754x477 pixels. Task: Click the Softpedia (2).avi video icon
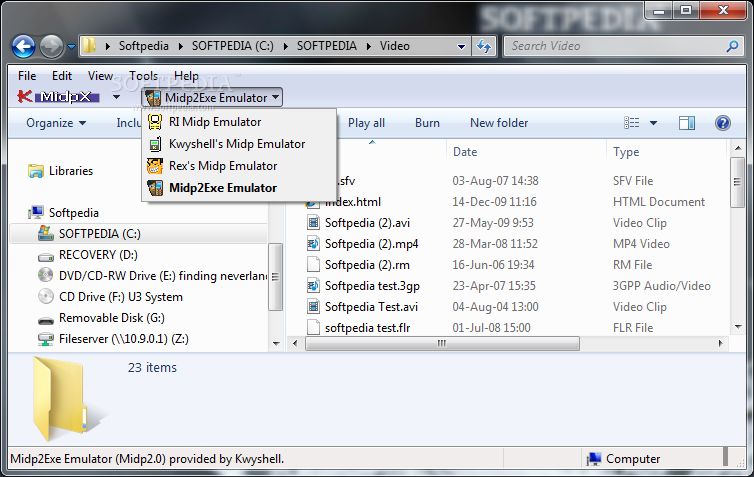[313, 223]
